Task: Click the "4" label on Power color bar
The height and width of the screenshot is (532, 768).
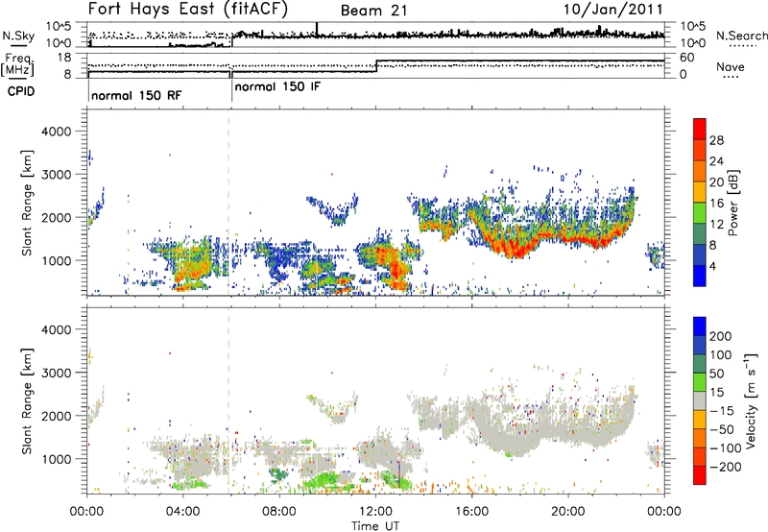Action: tap(712, 267)
